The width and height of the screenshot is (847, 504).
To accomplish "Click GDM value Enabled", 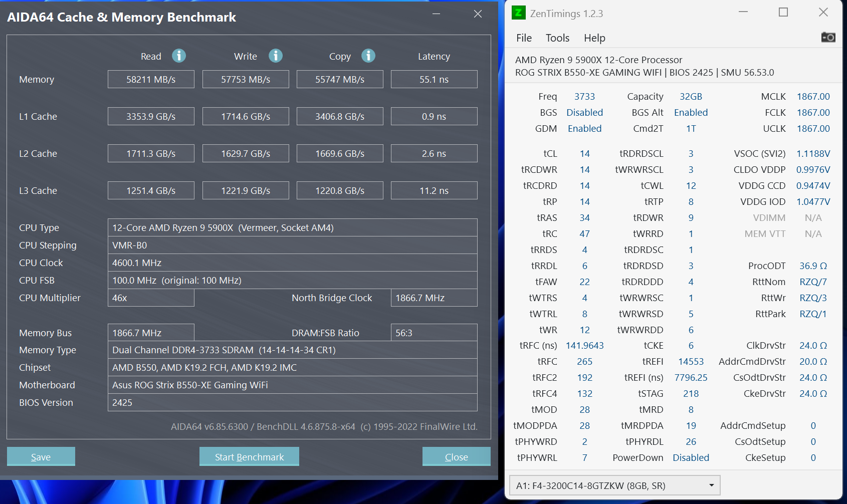I will [x=584, y=128].
